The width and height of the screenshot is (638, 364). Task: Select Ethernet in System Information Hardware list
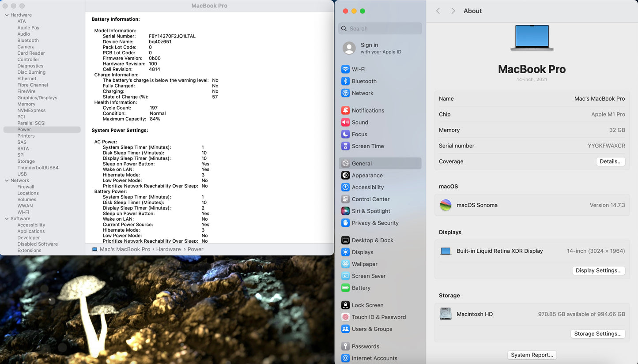click(x=27, y=79)
